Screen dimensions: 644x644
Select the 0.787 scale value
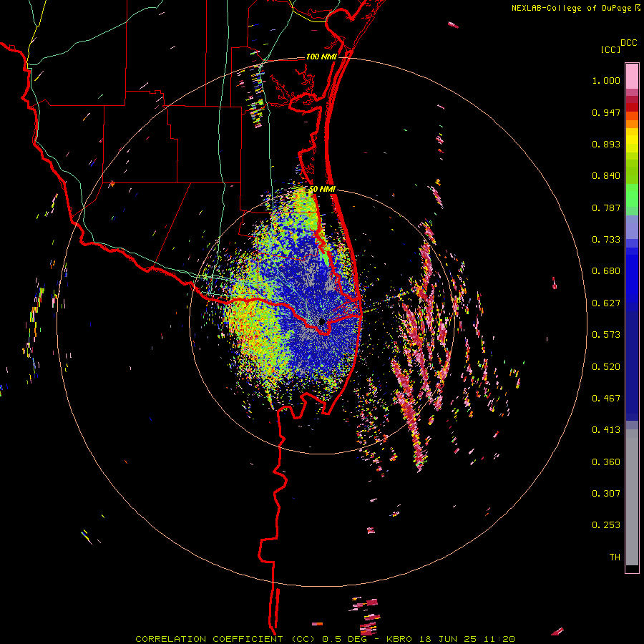606,208
